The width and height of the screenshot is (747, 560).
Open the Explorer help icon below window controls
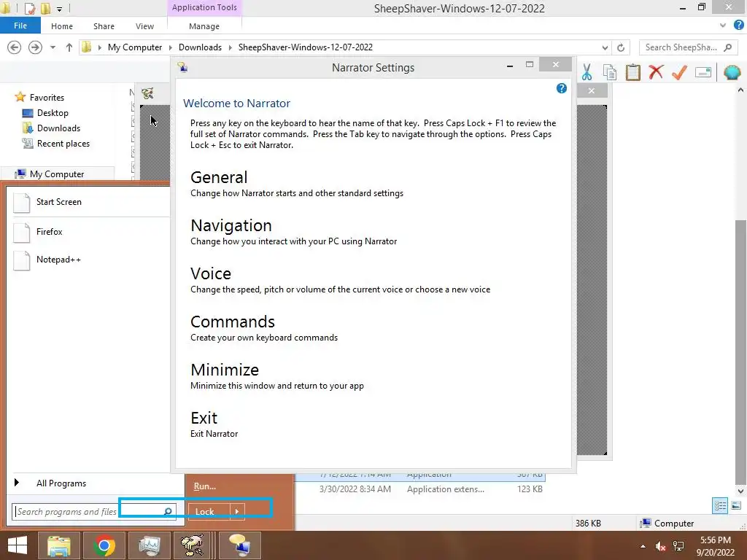click(738, 26)
